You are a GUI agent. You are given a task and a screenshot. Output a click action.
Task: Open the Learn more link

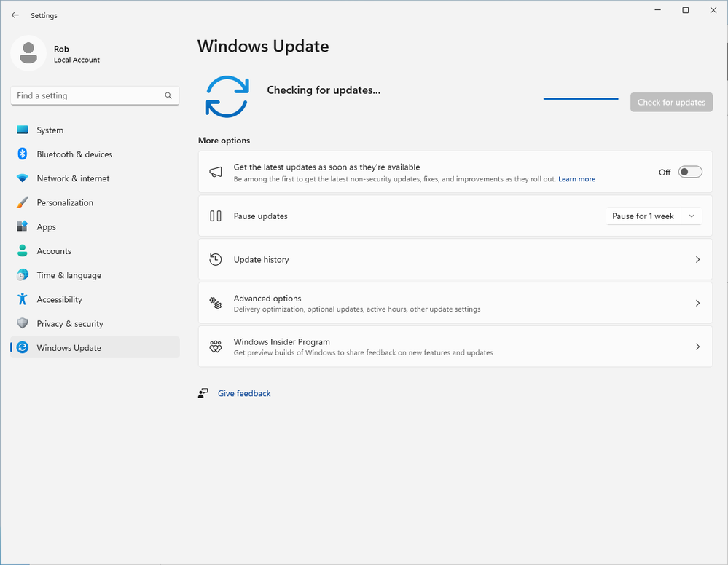coord(576,179)
